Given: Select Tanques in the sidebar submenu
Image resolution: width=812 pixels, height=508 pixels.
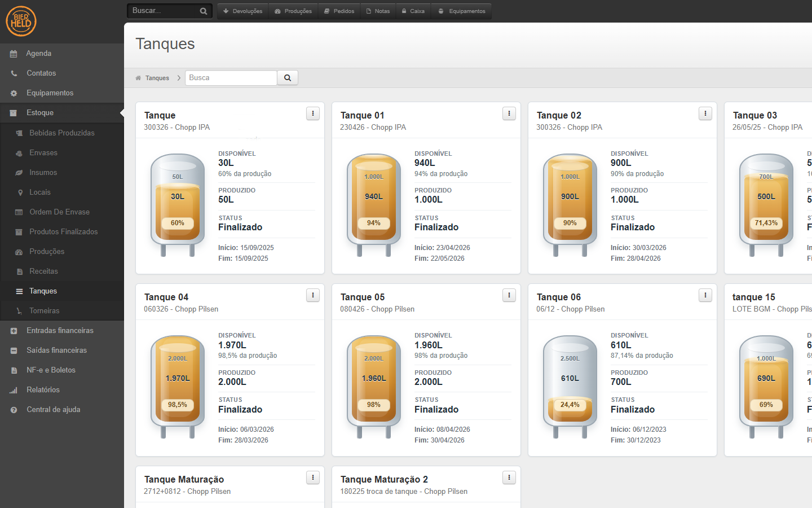Looking at the screenshot, I should tap(62, 291).
